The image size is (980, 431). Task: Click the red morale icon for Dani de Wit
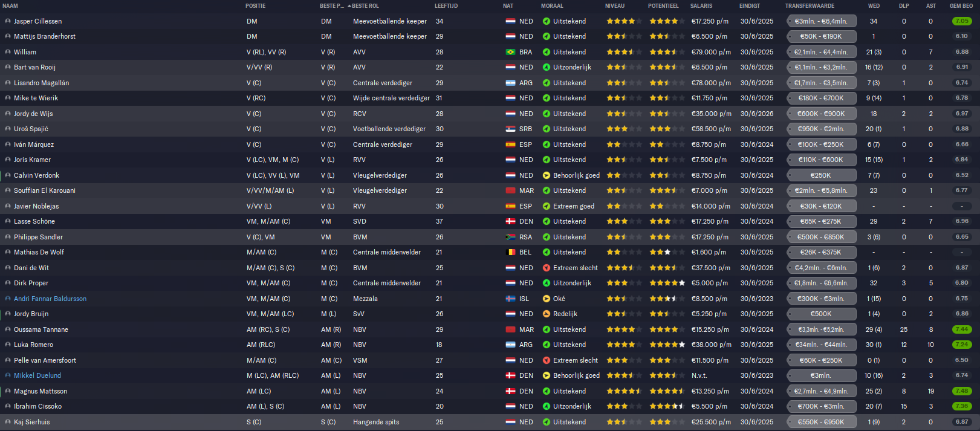[x=547, y=268]
